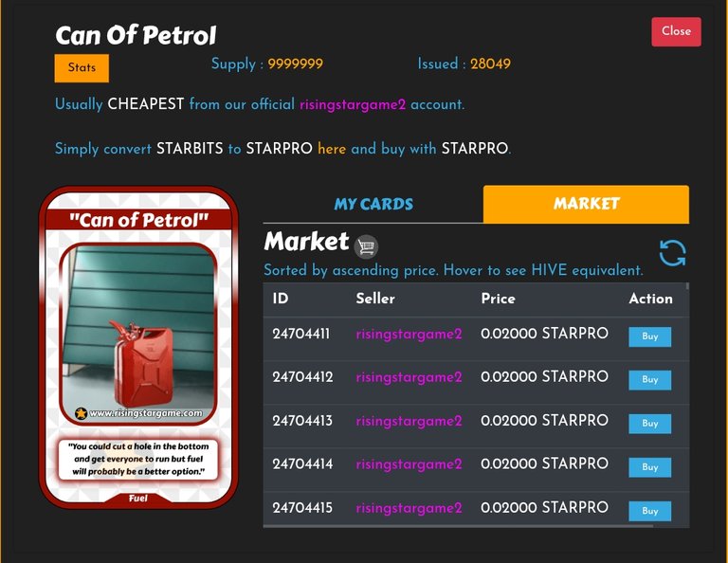Viewport: 728px width, 563px height.
Task: Click the refresh market icon
Action: [672, 253]
